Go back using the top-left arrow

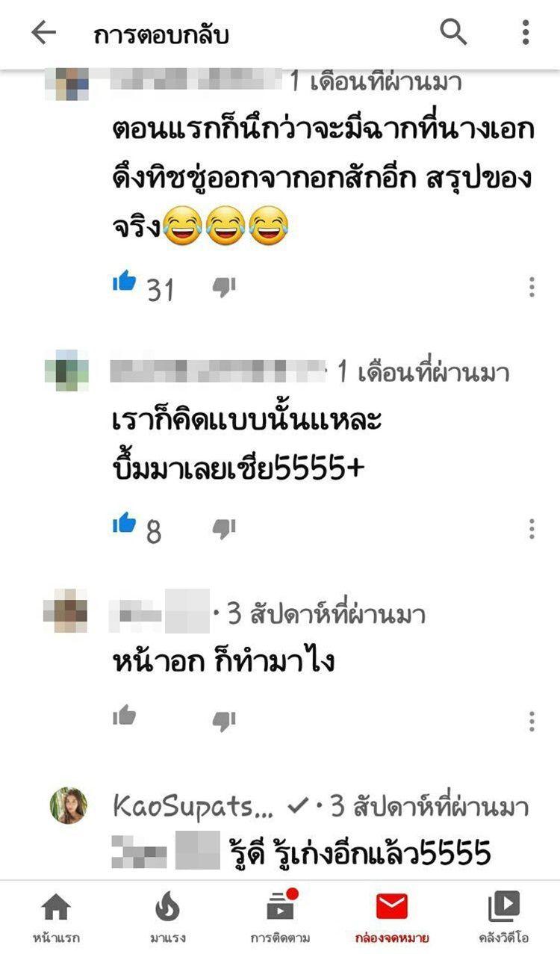(x=43, y=33)
